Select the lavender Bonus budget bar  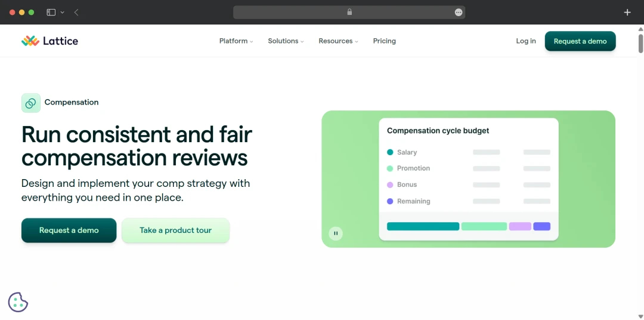tap(520, 226)
